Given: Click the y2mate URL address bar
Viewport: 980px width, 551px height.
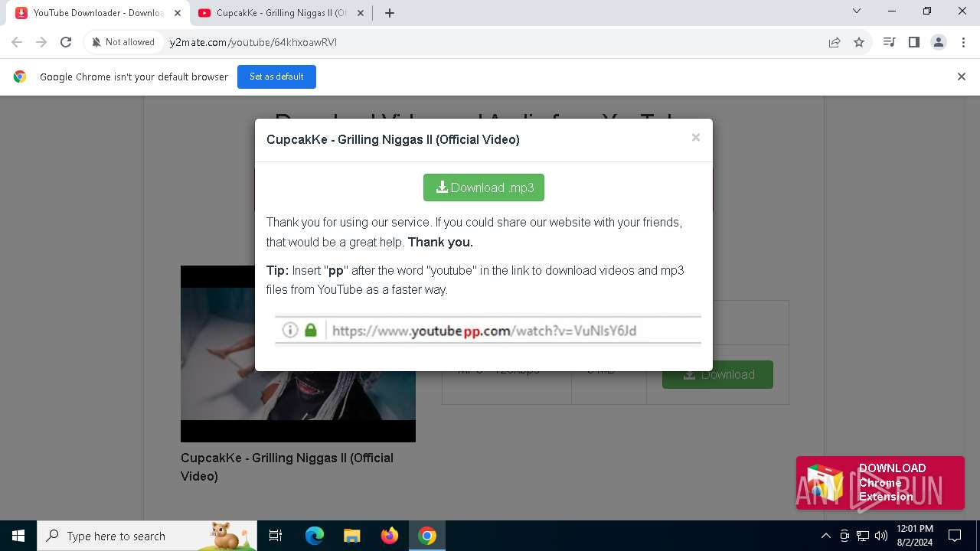Looking at the screenshot, I should tap(490, 42).
